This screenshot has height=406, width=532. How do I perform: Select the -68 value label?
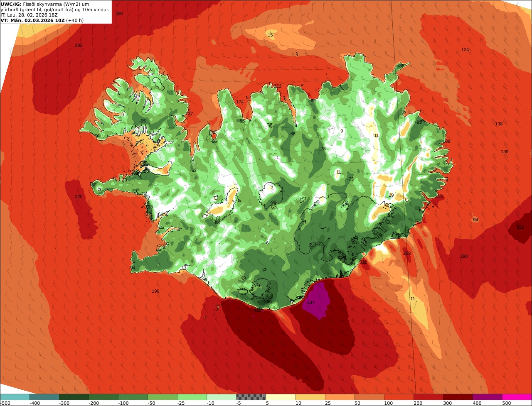[217, 223]
